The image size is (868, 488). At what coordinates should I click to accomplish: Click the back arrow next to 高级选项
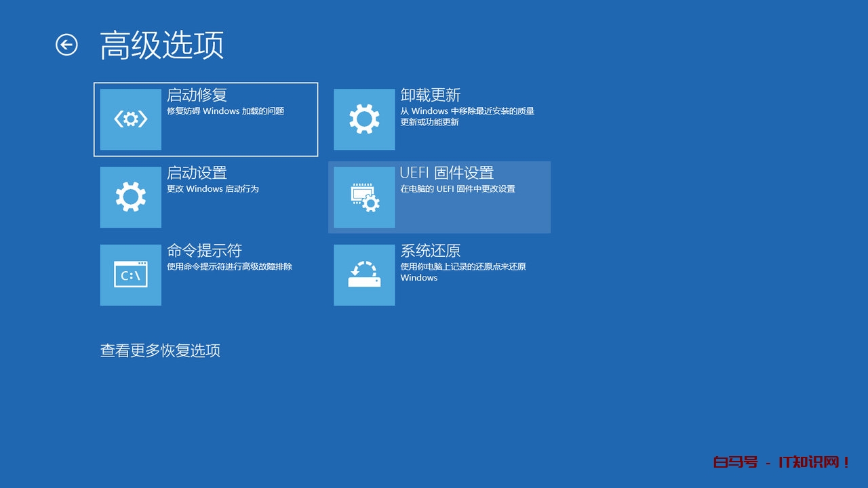click(x=67, y=43)
